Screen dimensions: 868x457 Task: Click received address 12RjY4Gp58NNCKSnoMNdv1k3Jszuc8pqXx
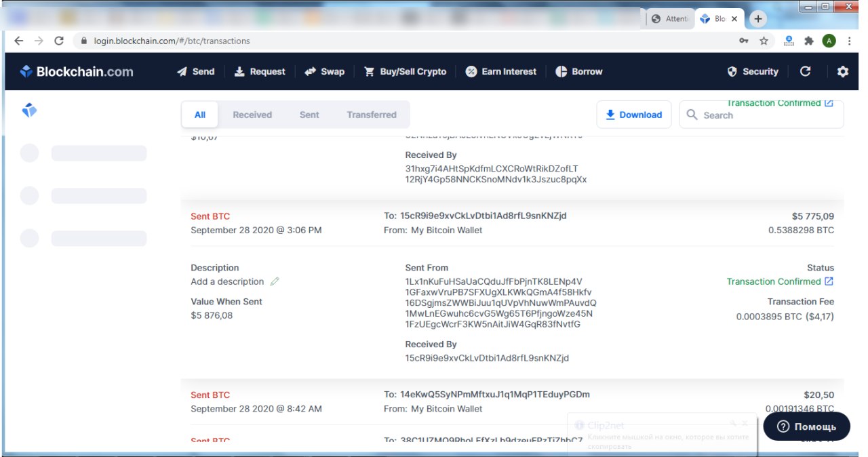pos(496,180)
